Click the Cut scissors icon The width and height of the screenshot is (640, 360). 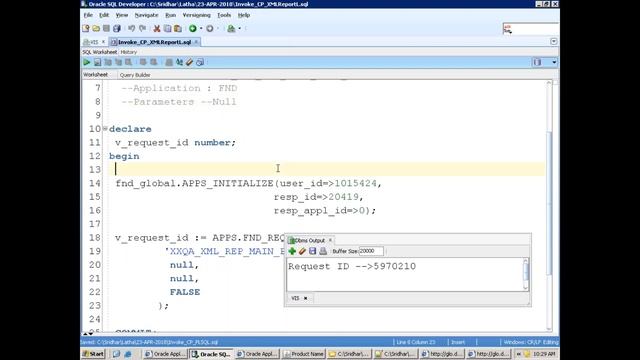(157, 29)
